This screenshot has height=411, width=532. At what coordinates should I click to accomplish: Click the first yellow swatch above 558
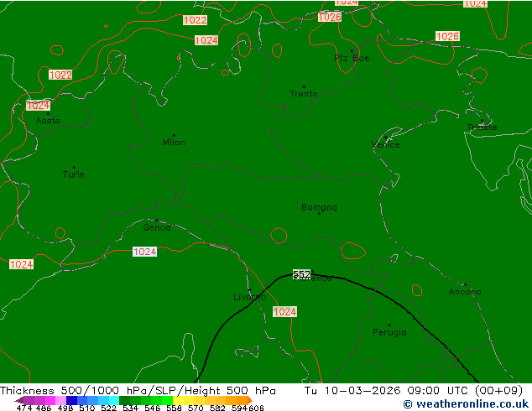click(178, 400)
